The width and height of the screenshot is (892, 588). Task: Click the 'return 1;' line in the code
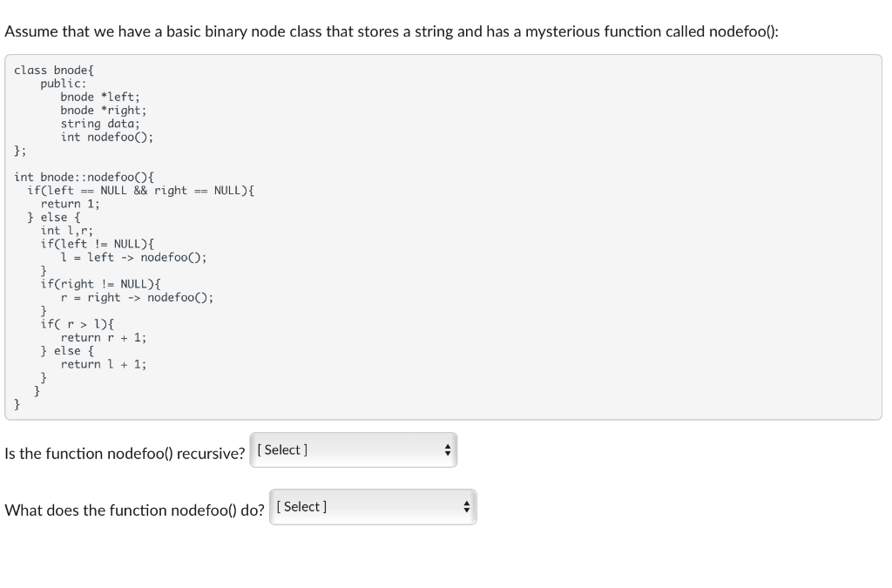point(70,204)
